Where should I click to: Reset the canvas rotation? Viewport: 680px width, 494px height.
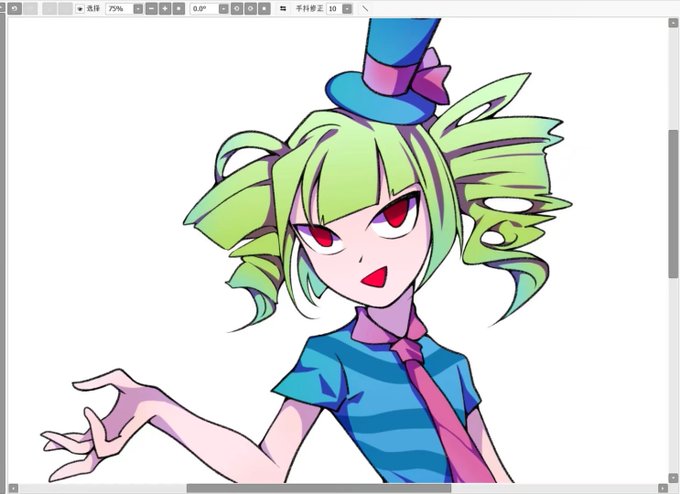[x=264, y=9]
